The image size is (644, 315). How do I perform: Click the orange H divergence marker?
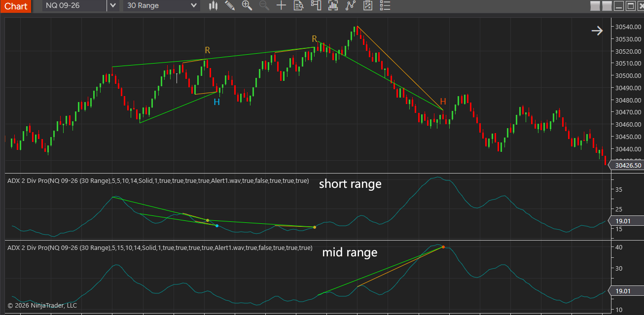pos(443,102)
